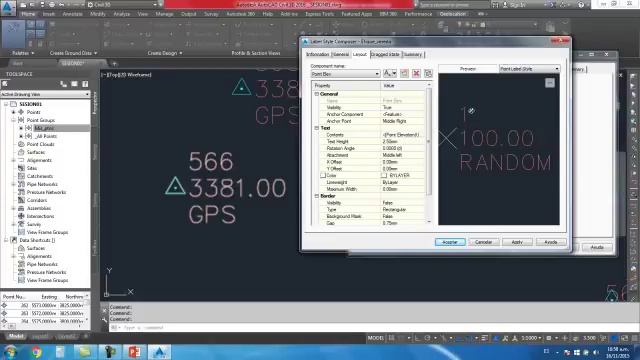Image resolution: width=640 pixels, height=360 pixels.
Task: Select the Surfaces node under the drawing
Action: coord(36,152)
